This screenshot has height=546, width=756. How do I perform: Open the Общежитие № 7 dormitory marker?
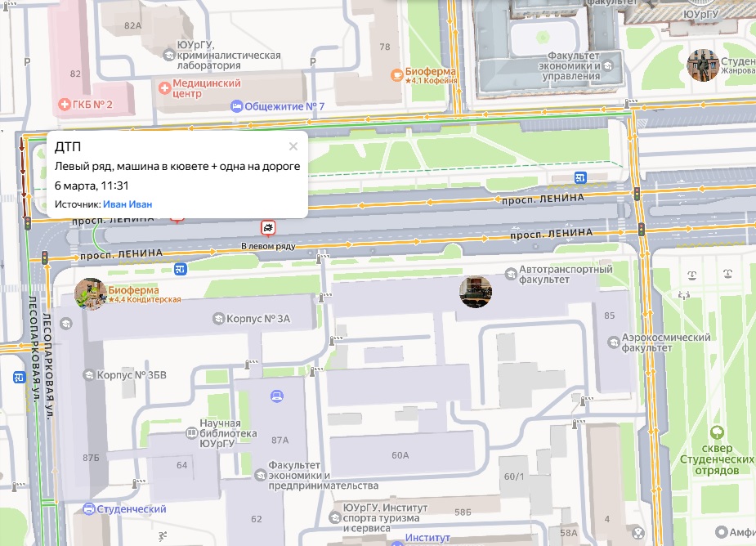tap(237, 107)
